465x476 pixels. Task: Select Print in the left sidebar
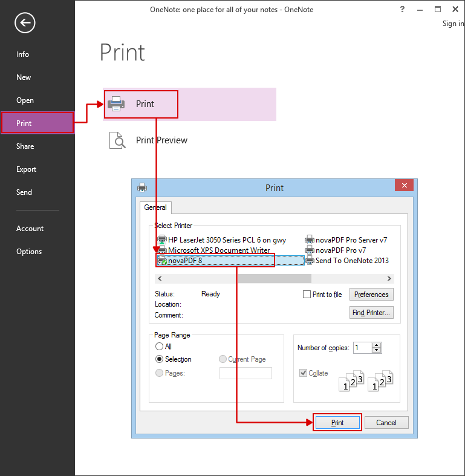coord(37,123)
